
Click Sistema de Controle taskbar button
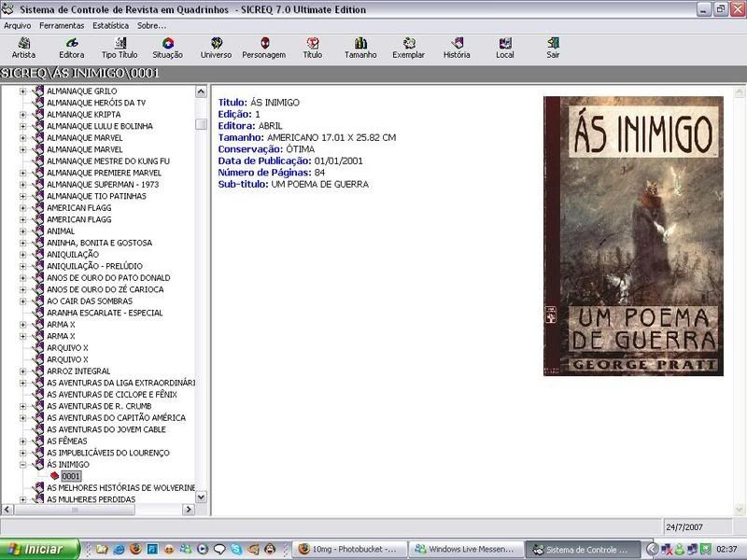point(582,549)
